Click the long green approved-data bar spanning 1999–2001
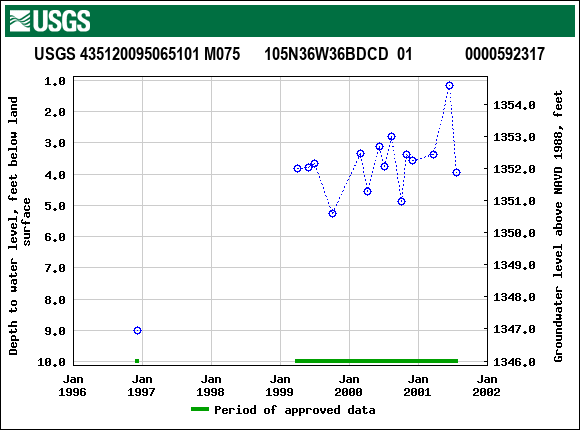Screen dimensions: 580x430 [x=376, y=361]
